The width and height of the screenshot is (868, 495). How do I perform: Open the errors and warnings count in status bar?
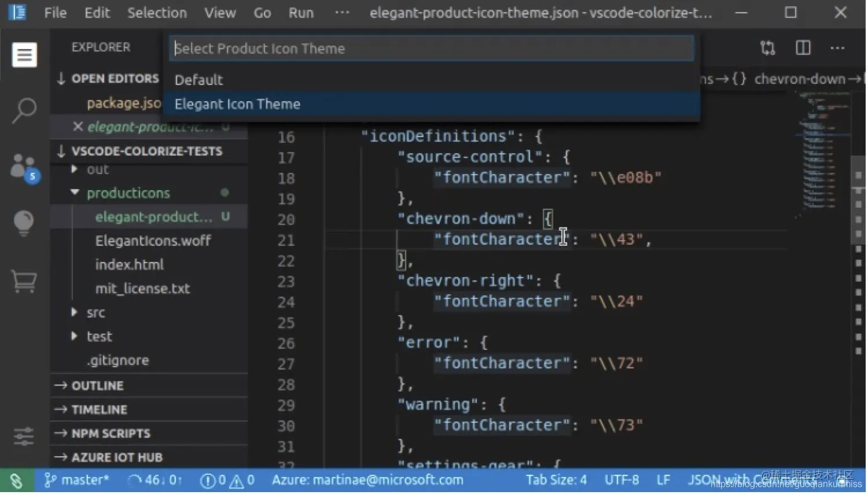[227, 480]
